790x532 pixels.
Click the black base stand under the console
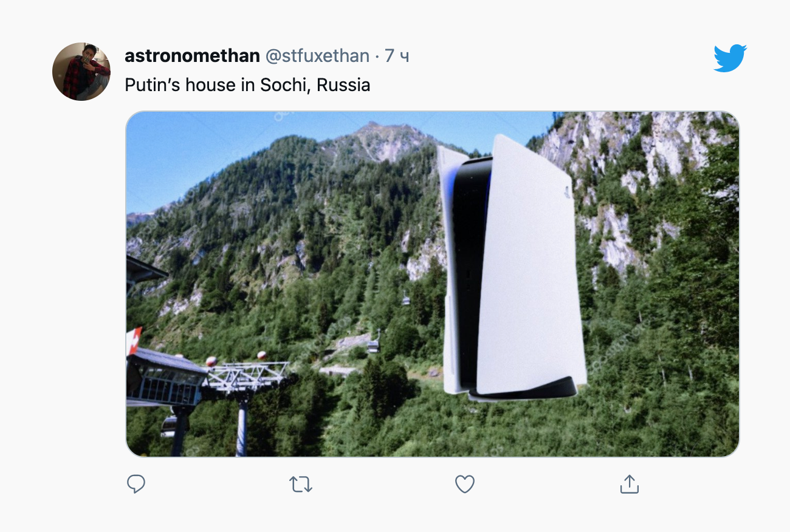click(x=521, y=390)
